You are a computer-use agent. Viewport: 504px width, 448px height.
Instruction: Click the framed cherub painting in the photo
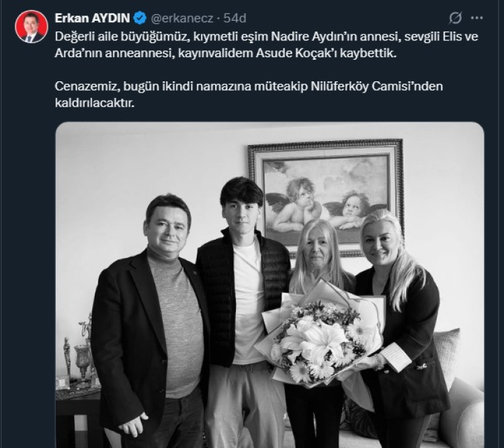click(325, 193)
